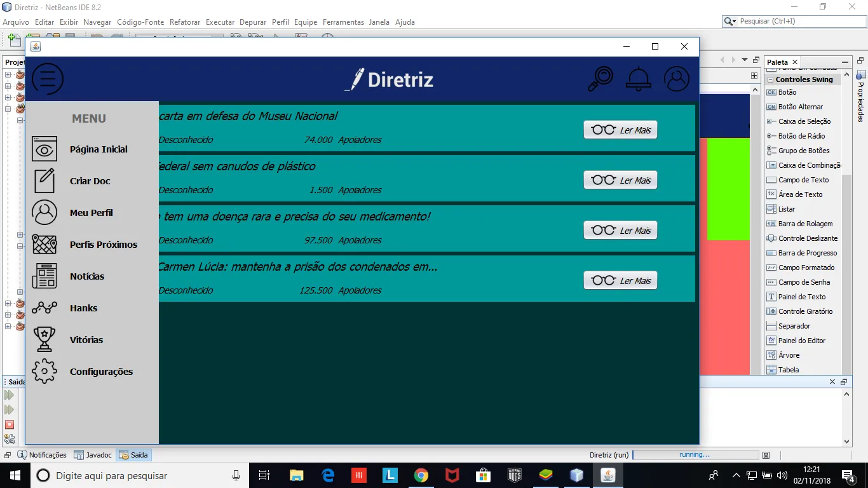Click Ler Mais for canudos de plástico petition
This screenshot has width=868, height=488.
point(620,180)
